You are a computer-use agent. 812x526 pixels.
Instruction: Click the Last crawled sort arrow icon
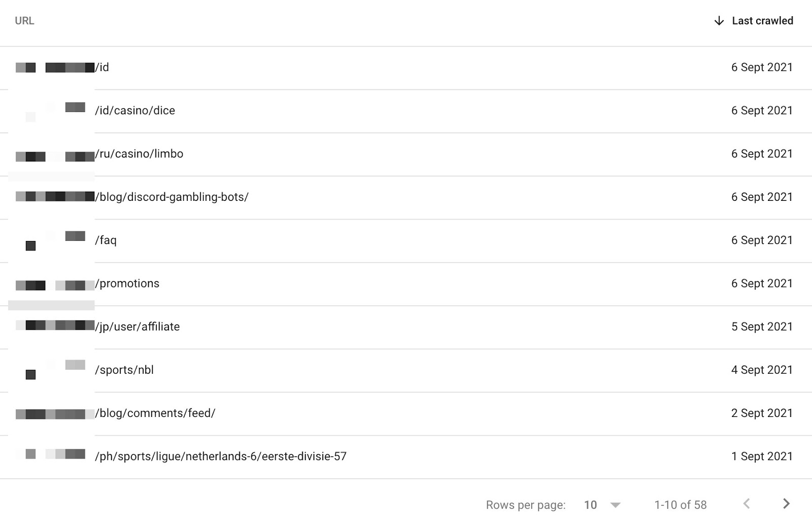(719, 21)
